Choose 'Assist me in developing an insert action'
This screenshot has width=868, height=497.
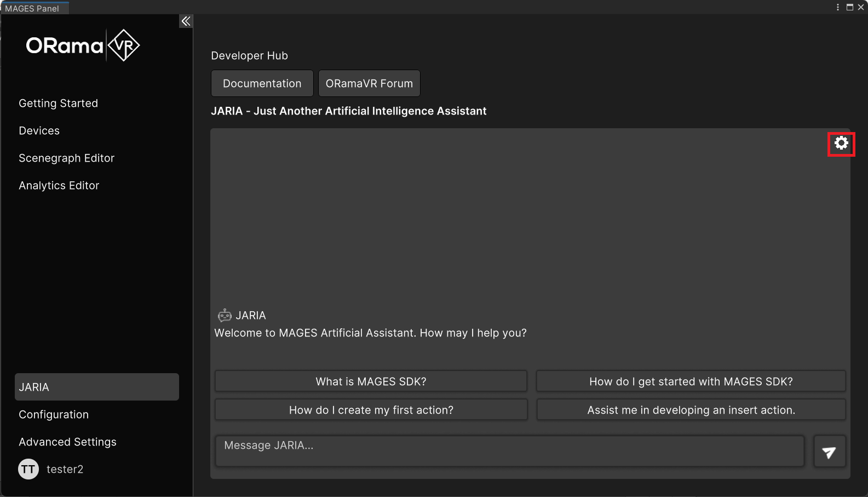[x=691, y=410]
